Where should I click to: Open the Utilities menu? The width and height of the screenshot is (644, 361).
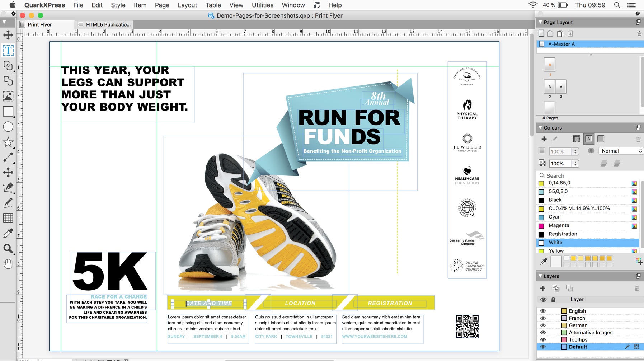262,5
